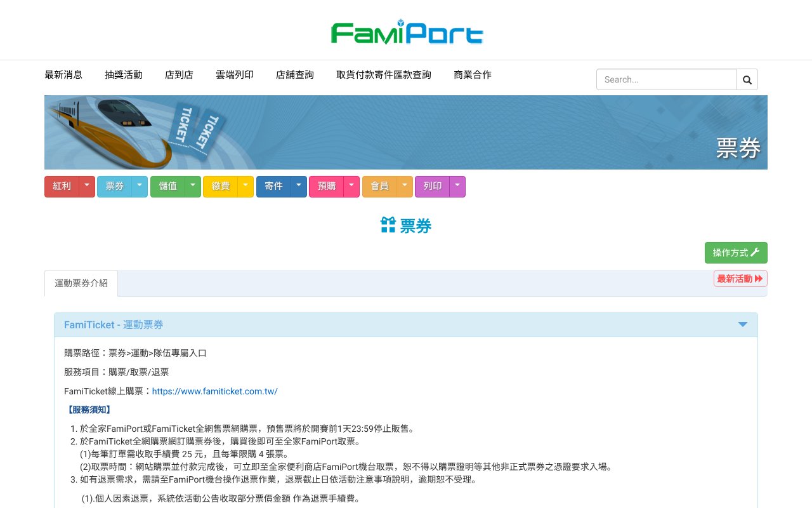
Task: Select the 運動票券介紹 tab
Action: (x=81, y=283)
